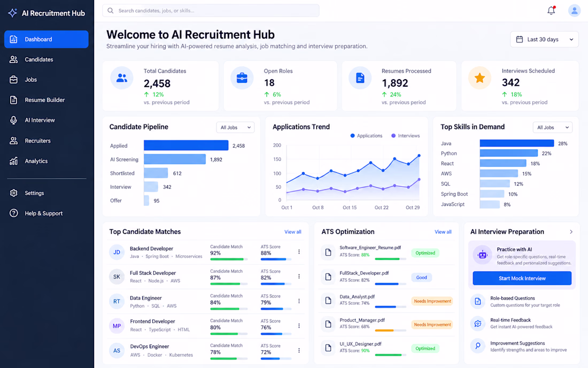Viewport: 588px width, 368px height.
Task: Open the Candidate Pipeline All Jobs dropdown
Action: (235, 127)
